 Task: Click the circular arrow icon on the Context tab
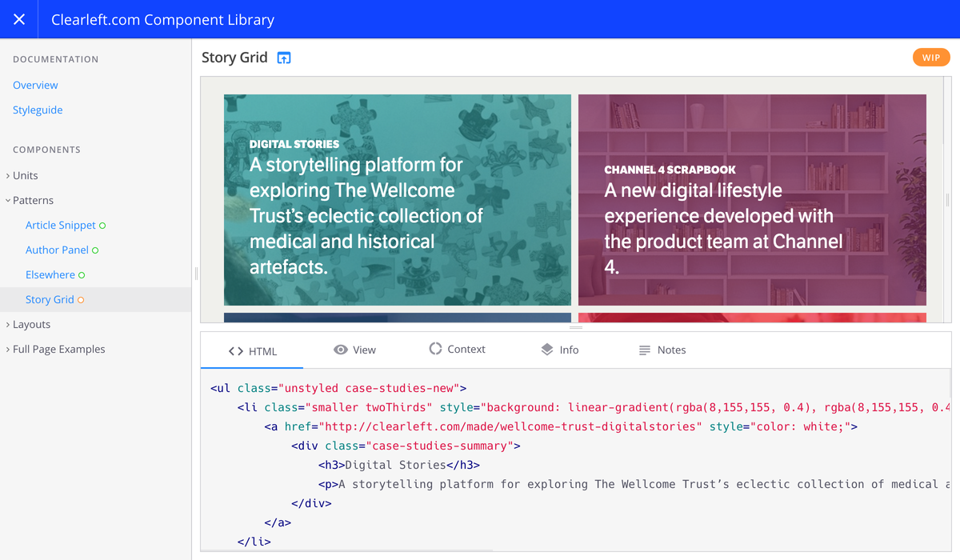tap(434, 350)
